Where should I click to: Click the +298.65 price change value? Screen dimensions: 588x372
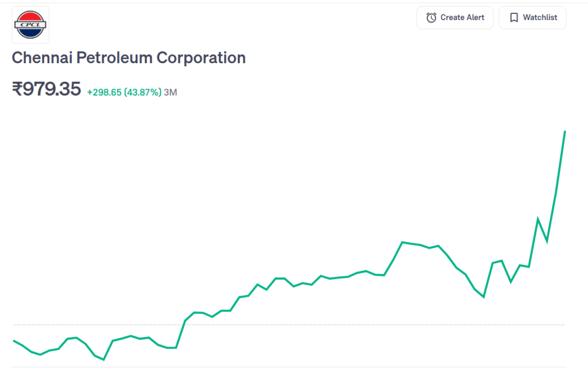click(x=104, y=92)
